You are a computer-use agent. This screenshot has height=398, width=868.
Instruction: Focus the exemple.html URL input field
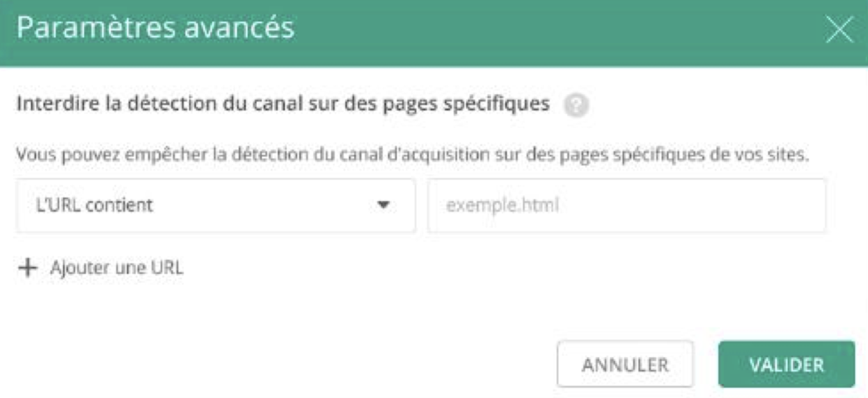point(627,206)
